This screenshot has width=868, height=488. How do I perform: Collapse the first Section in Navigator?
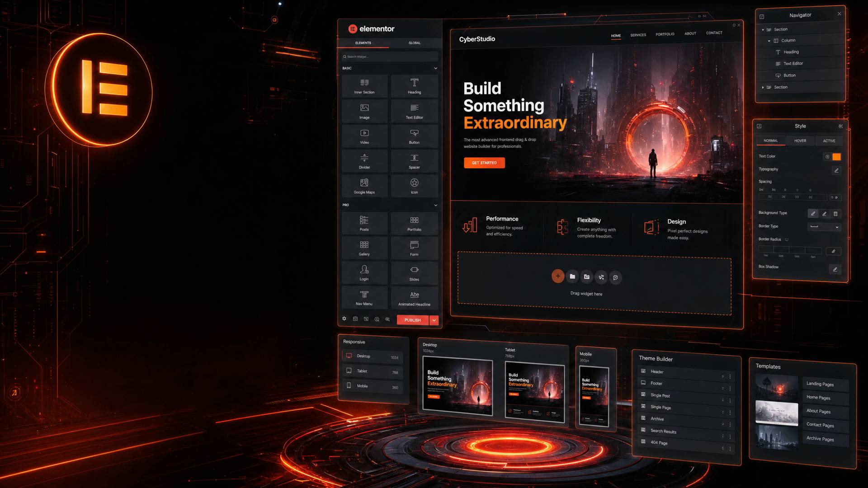tap(763, 30)
